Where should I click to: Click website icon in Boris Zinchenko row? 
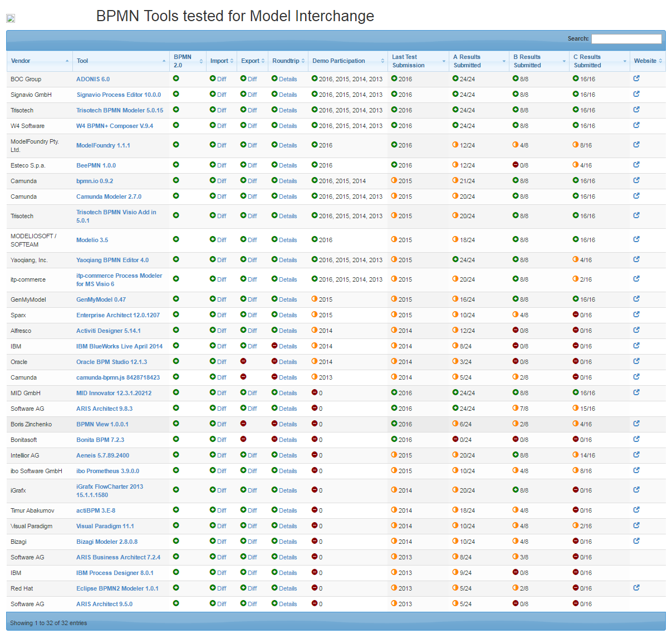click(636, 424)
